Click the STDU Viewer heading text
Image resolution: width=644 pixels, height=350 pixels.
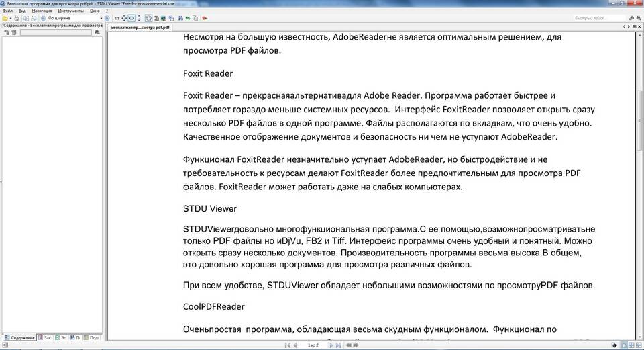[x=210, y=208]
